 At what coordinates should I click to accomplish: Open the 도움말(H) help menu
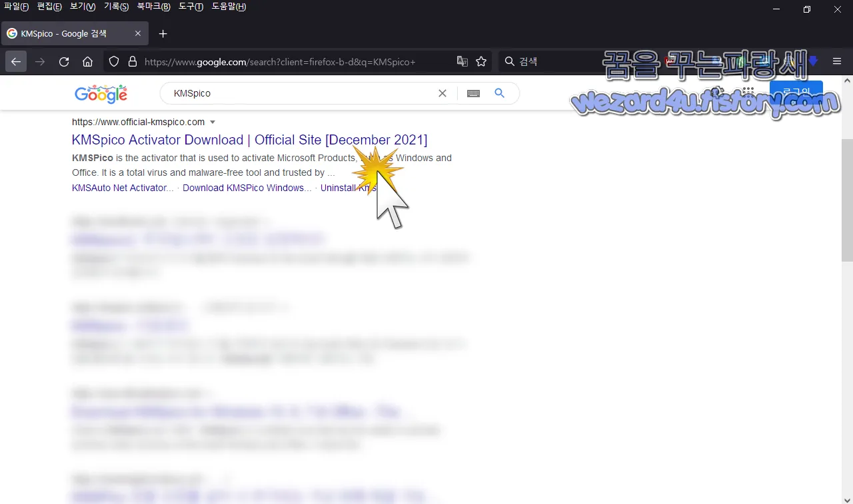[229, 7]
